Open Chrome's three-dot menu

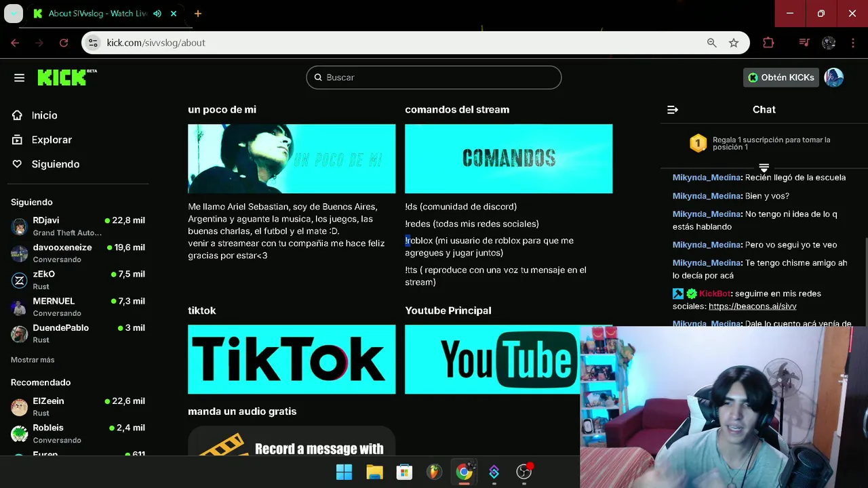[x=853, y=43]
